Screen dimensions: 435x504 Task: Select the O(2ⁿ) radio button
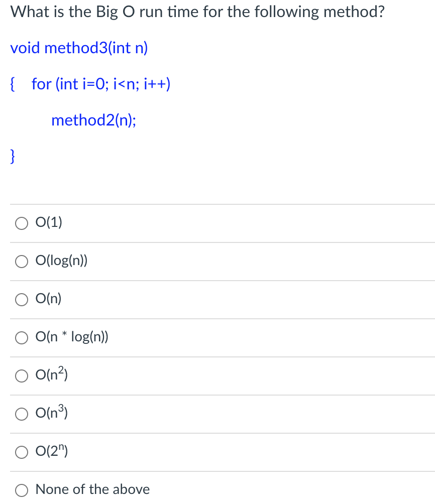point(22,452)
